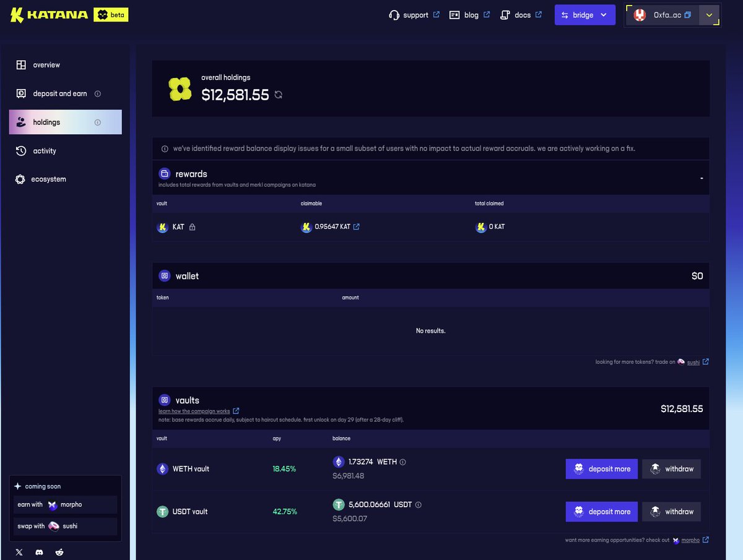The width and height of the screenshot is (743, 560).
Task: Open Katana Reddit link
Action: pyautogui.click(x=59, y=552)
